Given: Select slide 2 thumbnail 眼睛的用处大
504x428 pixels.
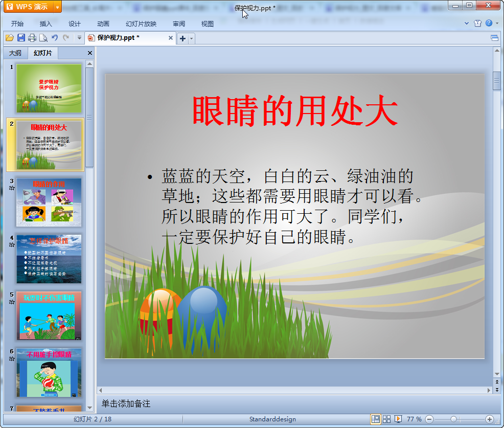Looking at the screenshot, I should click(x=49, y=145).
